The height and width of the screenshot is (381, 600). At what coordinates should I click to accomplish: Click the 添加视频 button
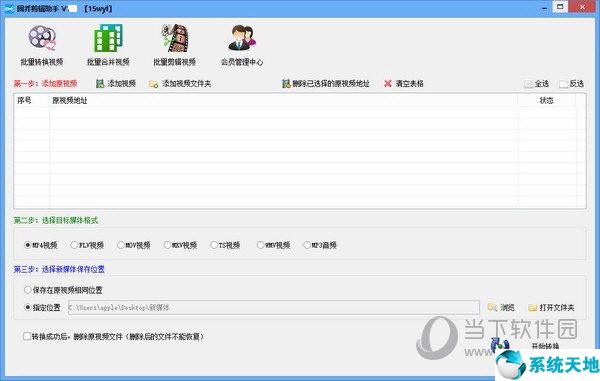point(116,83)
